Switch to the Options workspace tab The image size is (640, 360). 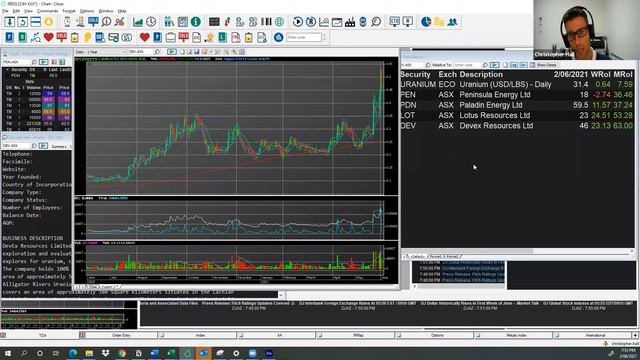point(434,335)
